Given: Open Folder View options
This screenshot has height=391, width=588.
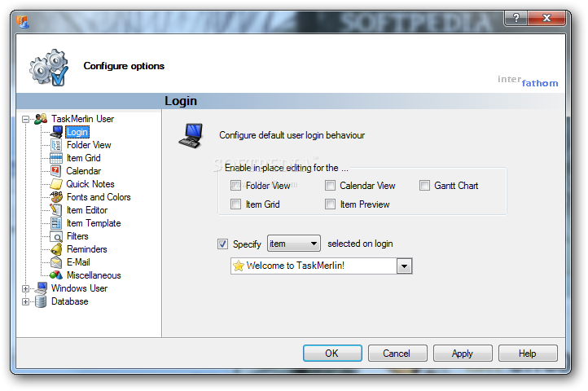Looking at the screenshot, I should click(89, 145).
